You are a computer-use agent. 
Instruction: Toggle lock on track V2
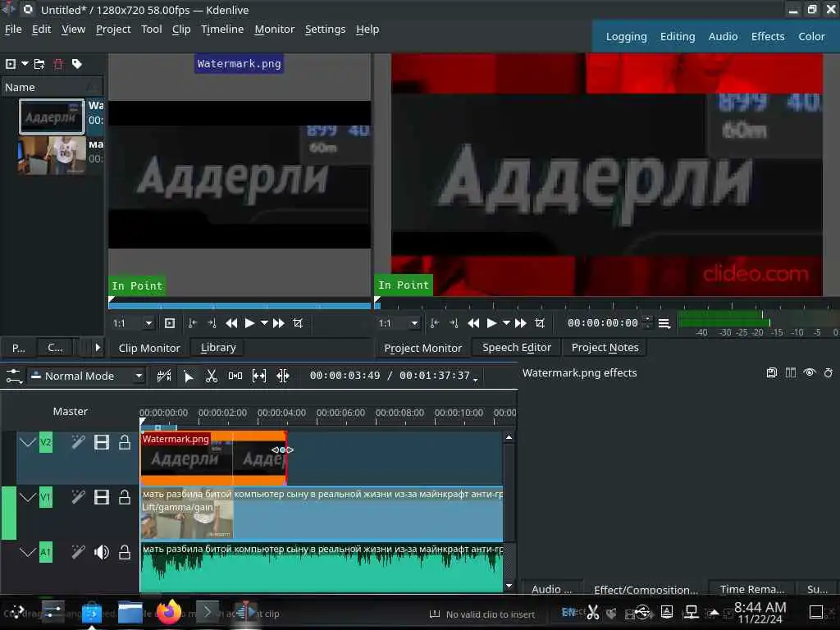tap(125, 442)
